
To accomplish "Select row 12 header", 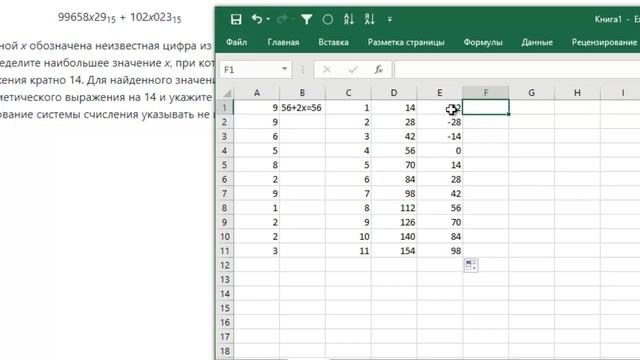I will (x=225, y=265).
